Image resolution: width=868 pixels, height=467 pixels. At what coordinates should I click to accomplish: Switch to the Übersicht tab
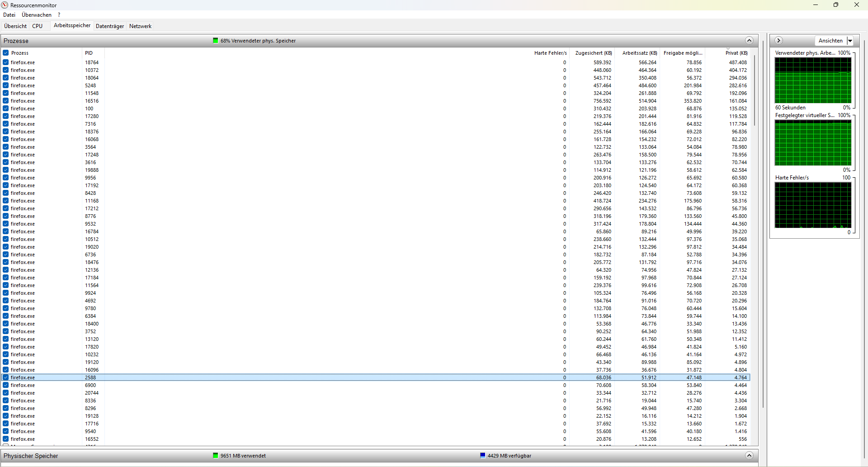(x=15, y=26)
